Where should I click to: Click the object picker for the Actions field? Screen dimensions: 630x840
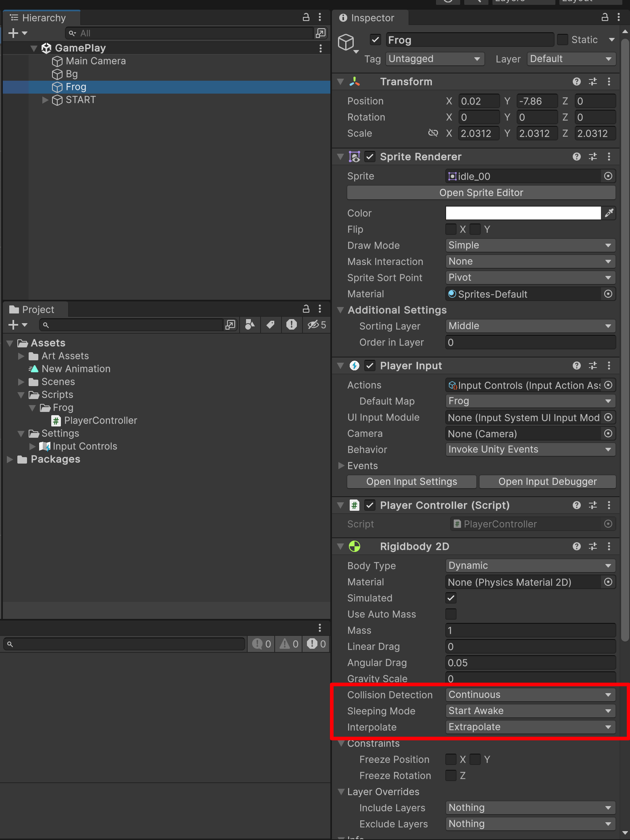[608, 385]
